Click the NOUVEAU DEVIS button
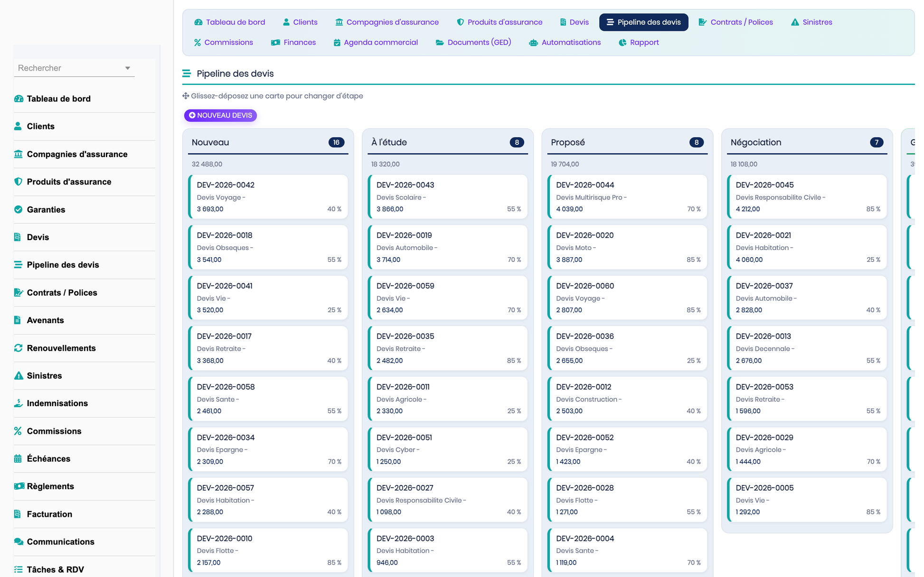This screenshot has height=577, width=924. (x=220, y=115)
